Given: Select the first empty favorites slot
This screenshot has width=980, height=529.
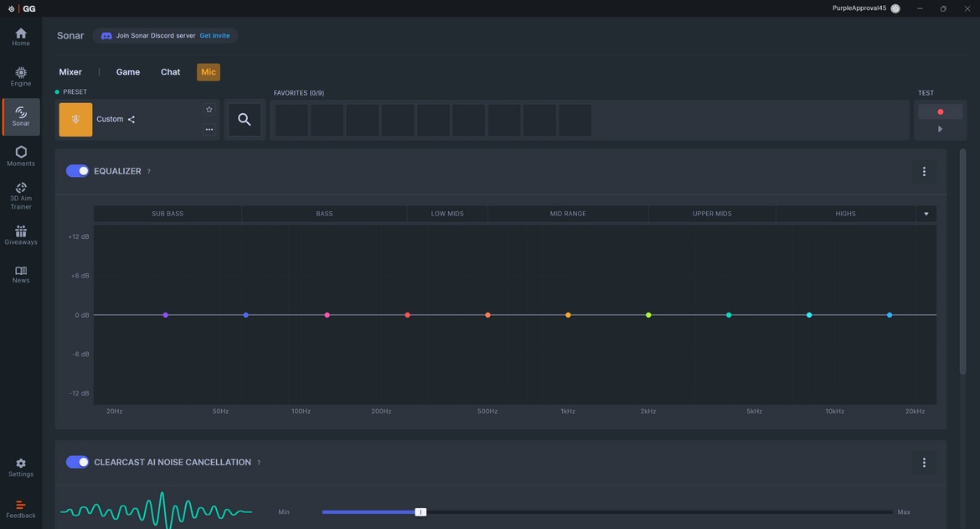Looking at the screenshot, I should point(291,120).
